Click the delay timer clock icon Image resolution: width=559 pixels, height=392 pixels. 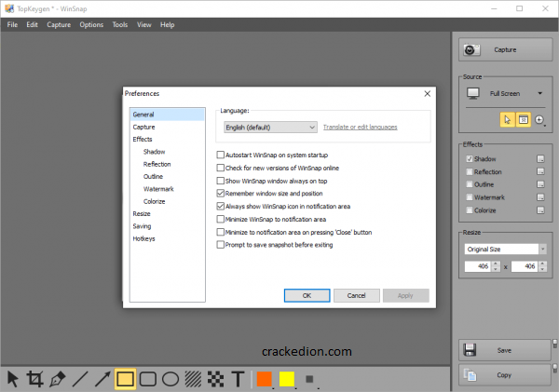539,120
